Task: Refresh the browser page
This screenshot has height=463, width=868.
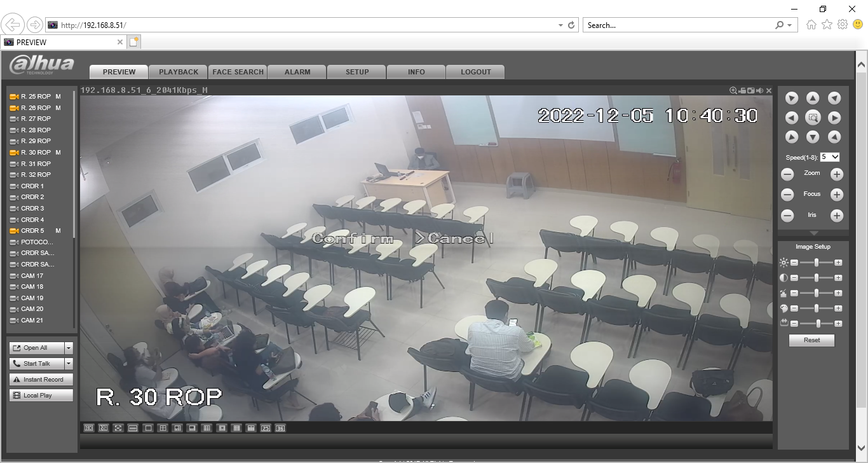Action: [x=571, y=25]
